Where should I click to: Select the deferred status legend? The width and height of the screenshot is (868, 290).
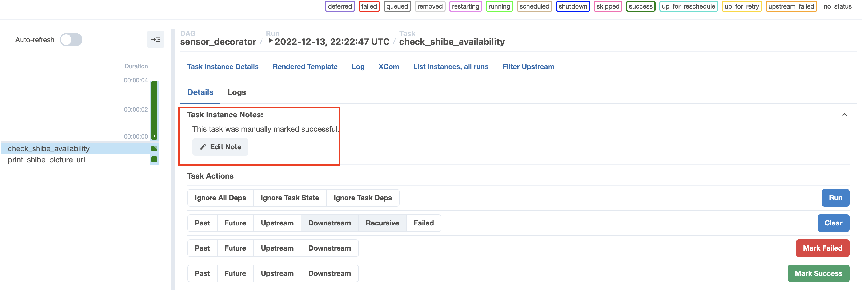point(340,6)
